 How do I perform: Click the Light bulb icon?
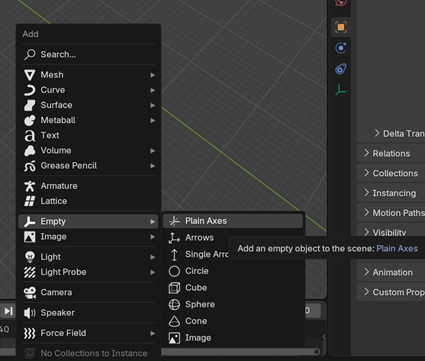tap(30, 257)
